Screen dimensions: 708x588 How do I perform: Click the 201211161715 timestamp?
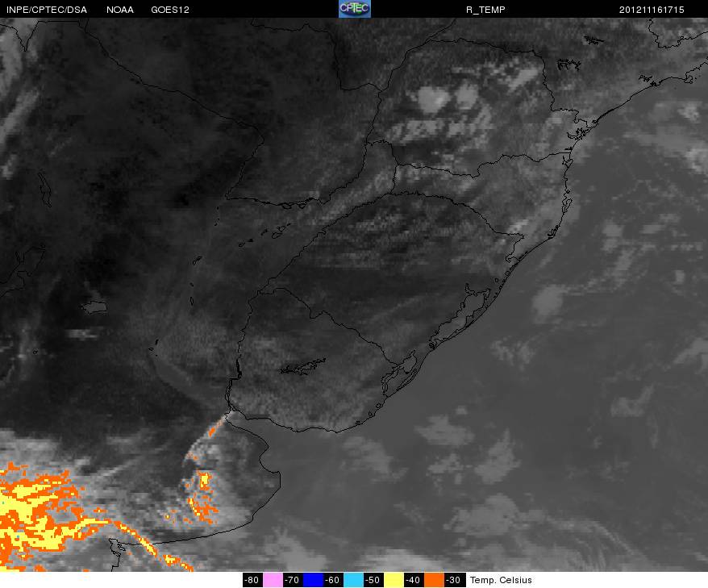[x=652, y=10]
